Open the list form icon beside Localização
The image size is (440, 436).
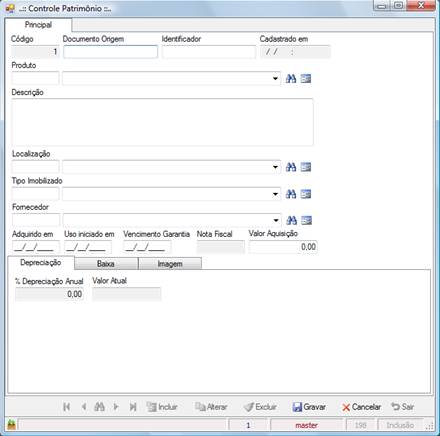point(306,167)
